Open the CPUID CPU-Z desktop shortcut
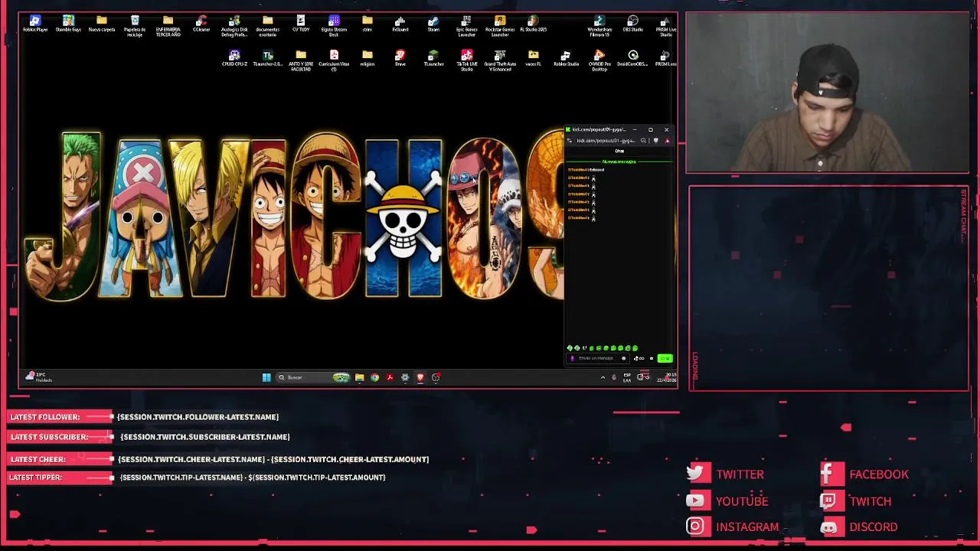The image size is (980, 551). (x=234, y=59)
